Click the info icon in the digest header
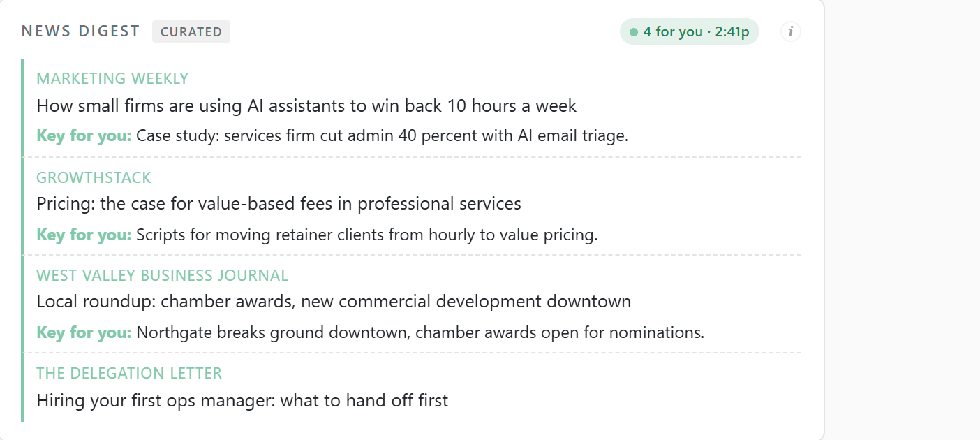 (790, 31)
